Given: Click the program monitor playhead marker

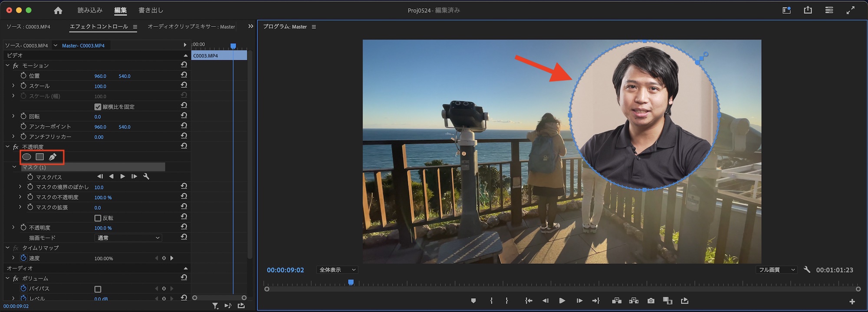Looking at the screenshot, I should coord(351,283).
